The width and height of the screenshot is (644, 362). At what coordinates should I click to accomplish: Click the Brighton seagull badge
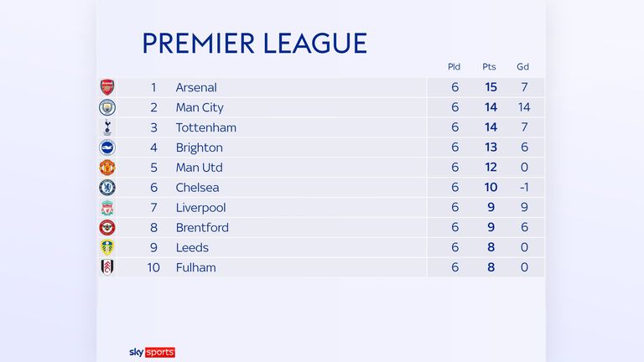(107, 147)
